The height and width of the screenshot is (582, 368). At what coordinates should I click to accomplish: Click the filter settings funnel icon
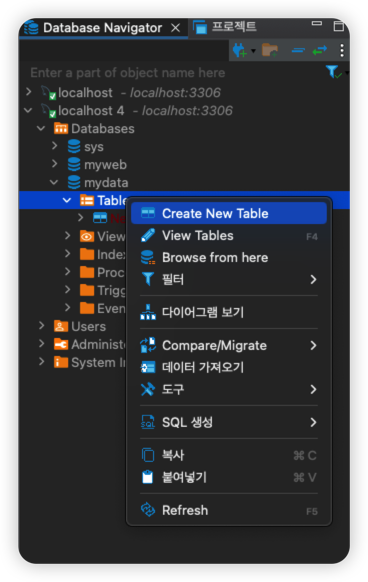pyautogui.click(x=333, y=72)
